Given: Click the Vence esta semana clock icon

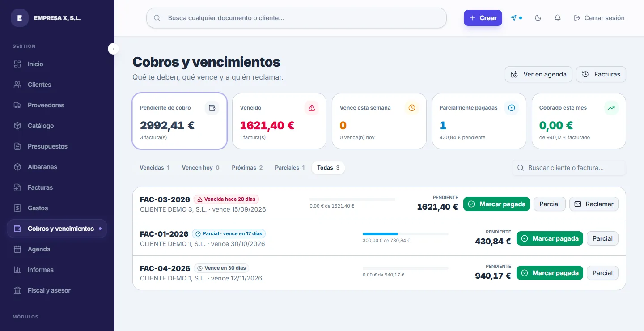Looking at the screenshot, I should 412,108.
